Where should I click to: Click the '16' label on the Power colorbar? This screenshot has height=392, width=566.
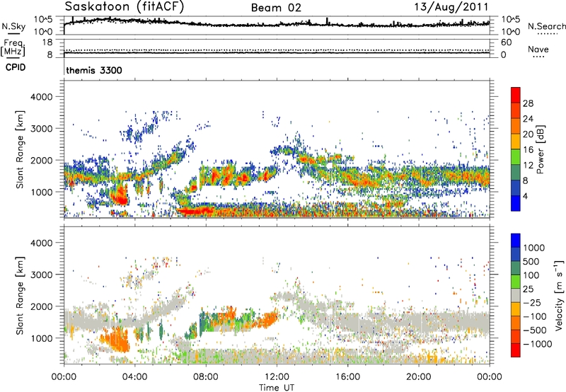point(528,150)
